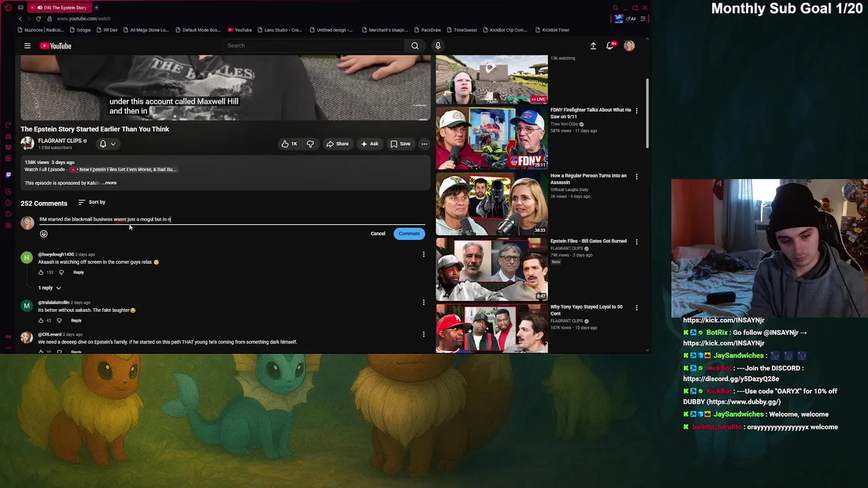Image resolution: width=868 pixels, height=488 pixels.
Task: Open the account avatar menu
Action: coord(629,45)
